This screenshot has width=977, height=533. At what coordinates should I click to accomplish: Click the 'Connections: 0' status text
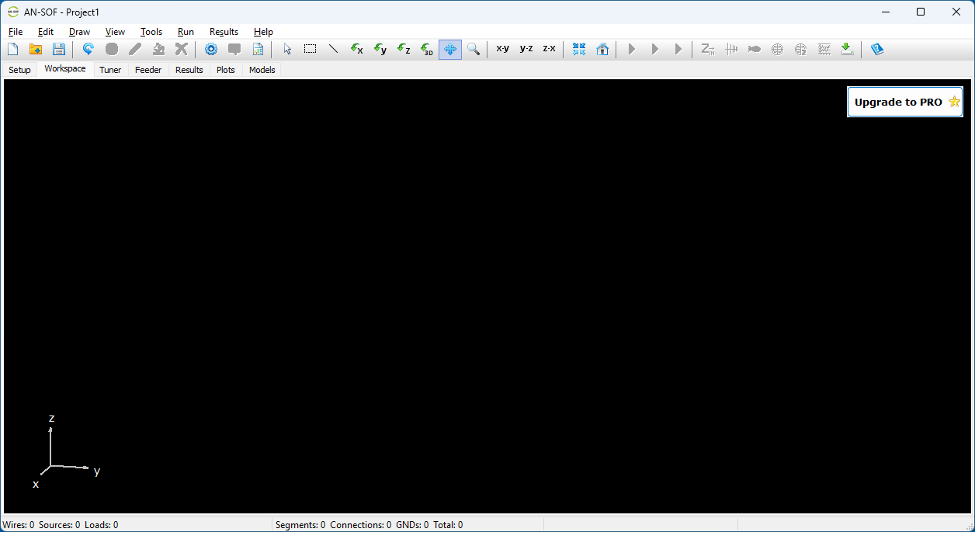[x=361, y=525]
